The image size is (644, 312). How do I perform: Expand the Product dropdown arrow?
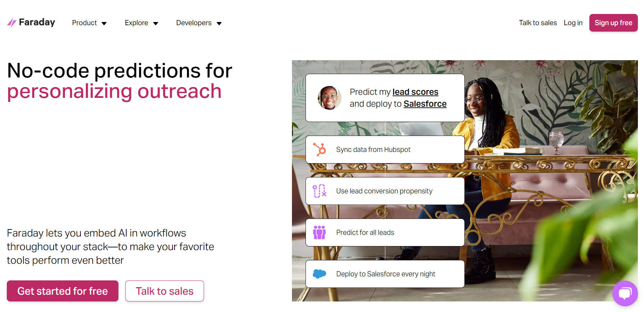coord(104,23)
